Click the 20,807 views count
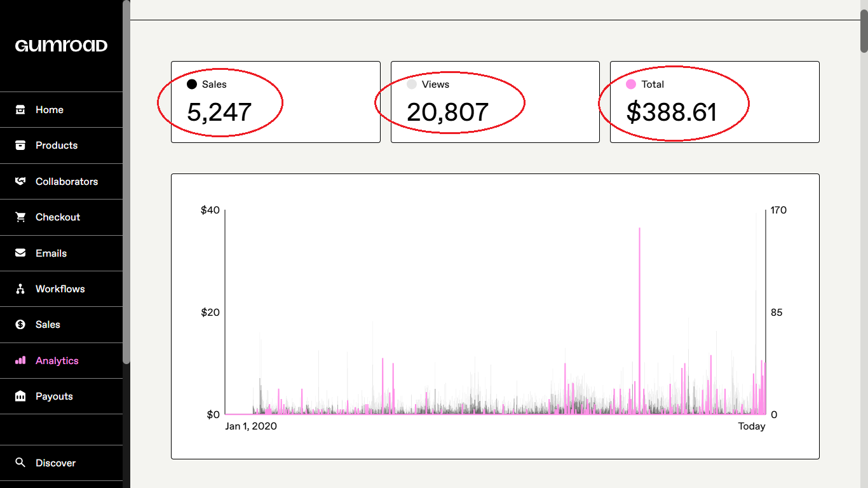The width and height of the screenshot is (868, 488). coord(447,112)
